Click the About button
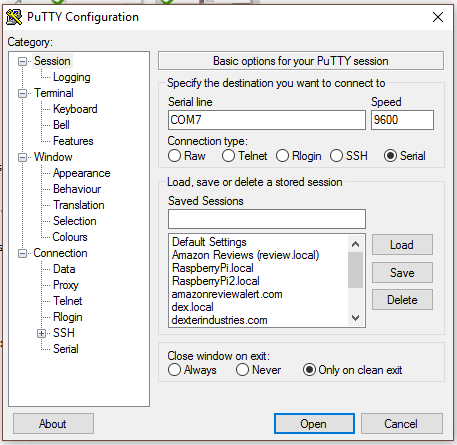This screenshot has height=445, width=457. tap(53, 424)
